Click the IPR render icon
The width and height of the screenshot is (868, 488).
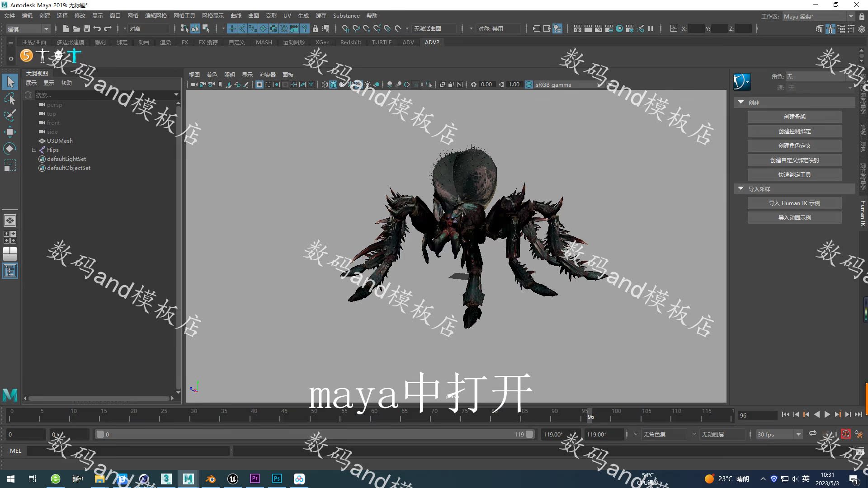point(599,28)
